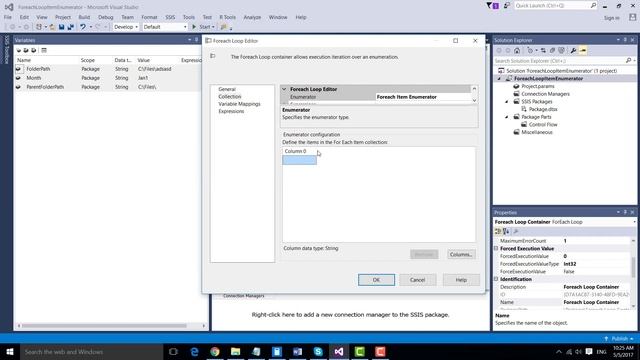Open Skype from the Windows taskbar
Viewport: 640px width, 360px height.
point(318,352)
